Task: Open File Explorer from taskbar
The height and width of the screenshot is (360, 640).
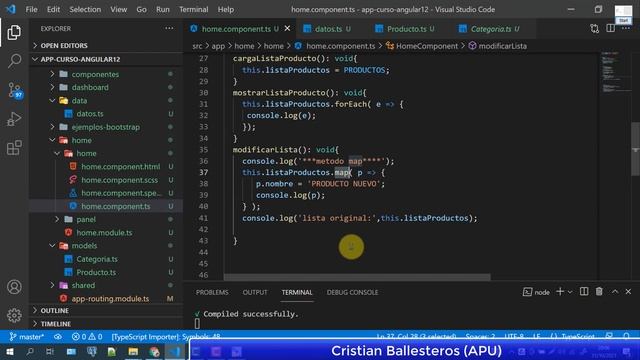Action: (133, 351)
